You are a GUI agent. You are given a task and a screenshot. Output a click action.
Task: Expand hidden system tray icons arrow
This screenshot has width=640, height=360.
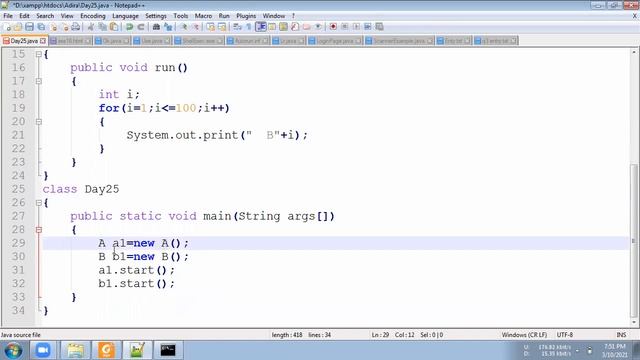coord(577,351)
